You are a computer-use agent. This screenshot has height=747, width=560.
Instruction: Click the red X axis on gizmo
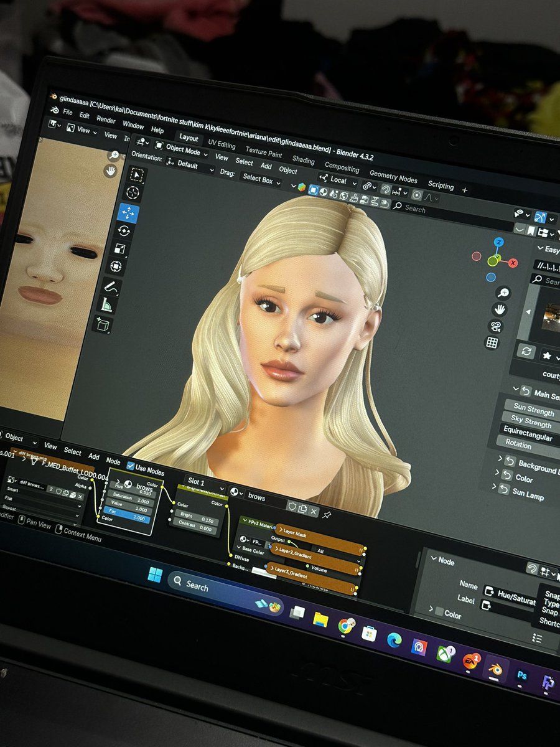coord(513,263)
